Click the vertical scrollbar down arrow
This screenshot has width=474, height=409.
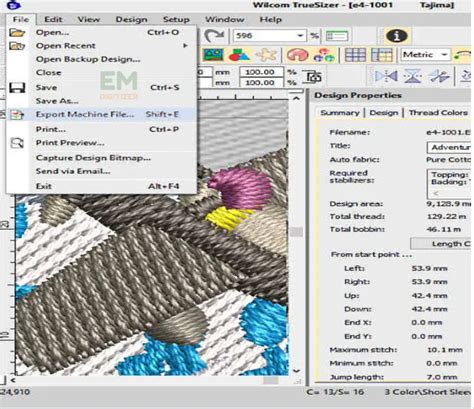[x=296, y=371]
